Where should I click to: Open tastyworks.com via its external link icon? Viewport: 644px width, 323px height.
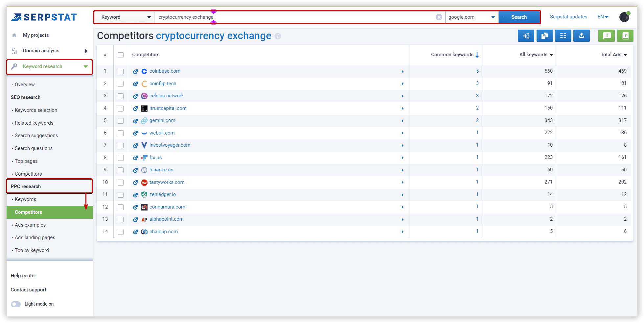tap(135, 183)
